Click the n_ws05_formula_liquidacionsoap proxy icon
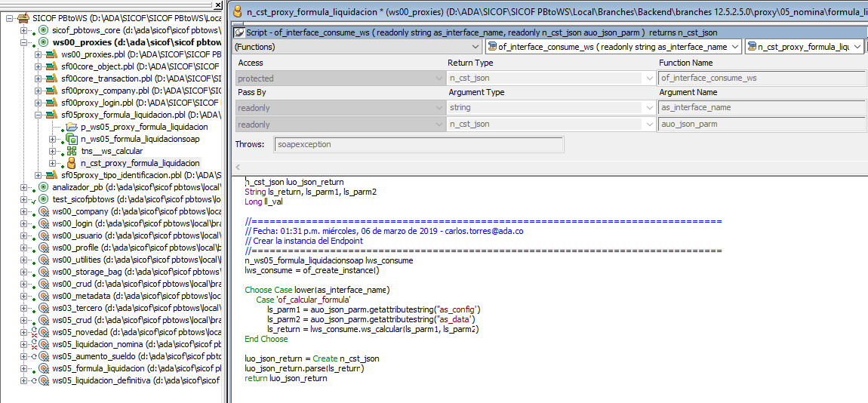The height and width of the screenshot is (403, 868). click(x=72, y=139)
